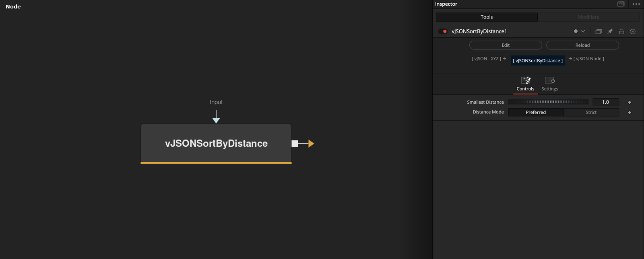
Task: Click the Inspector panel title
Action: [446, 4]
